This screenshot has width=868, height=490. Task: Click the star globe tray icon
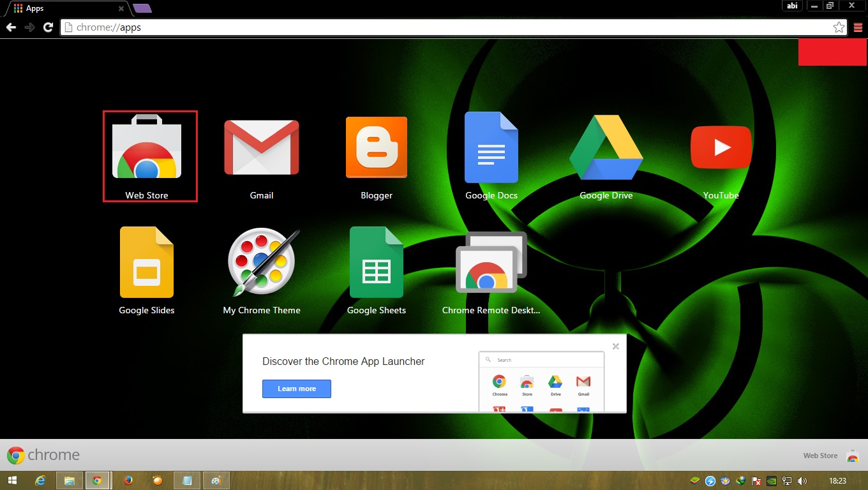point(726,481)
